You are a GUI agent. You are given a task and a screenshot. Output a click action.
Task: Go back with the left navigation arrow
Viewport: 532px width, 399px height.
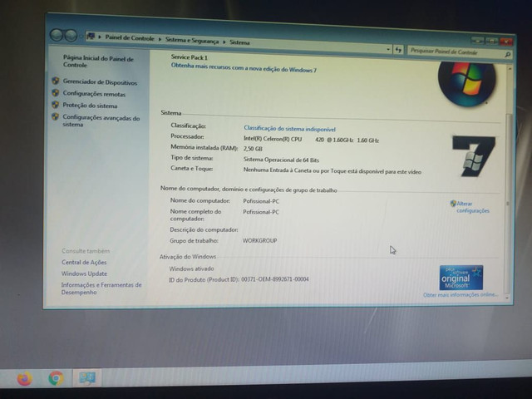[57, 35]
